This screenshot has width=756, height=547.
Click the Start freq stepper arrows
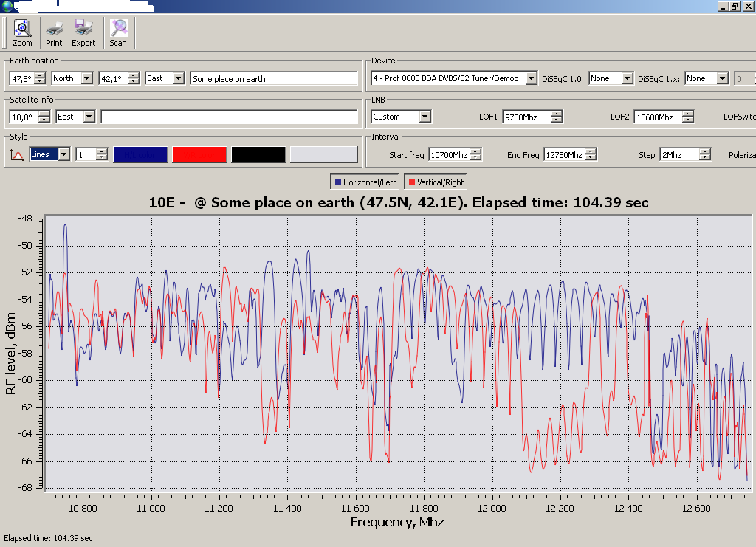point(475,155)
